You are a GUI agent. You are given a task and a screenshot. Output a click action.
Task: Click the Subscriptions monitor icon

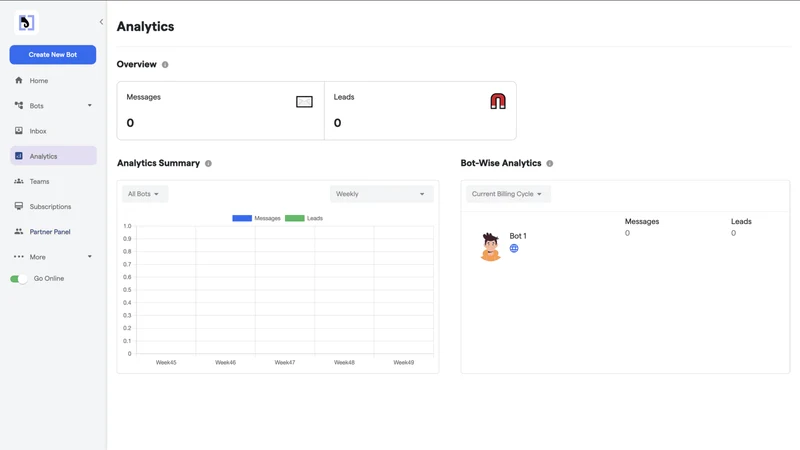coord(19,206)
